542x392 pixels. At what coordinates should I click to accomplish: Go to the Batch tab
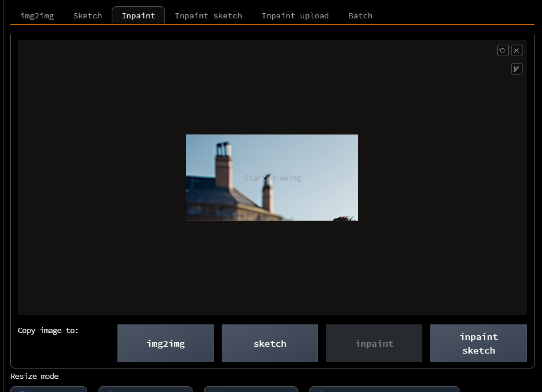[x=360, y=15]
